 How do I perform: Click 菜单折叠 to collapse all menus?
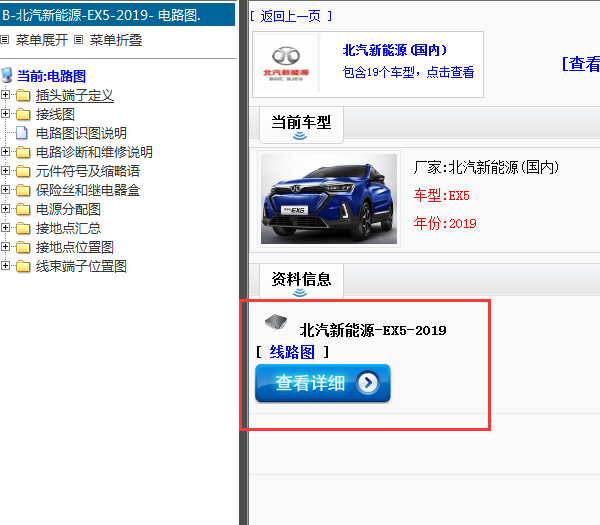[116, 40]
